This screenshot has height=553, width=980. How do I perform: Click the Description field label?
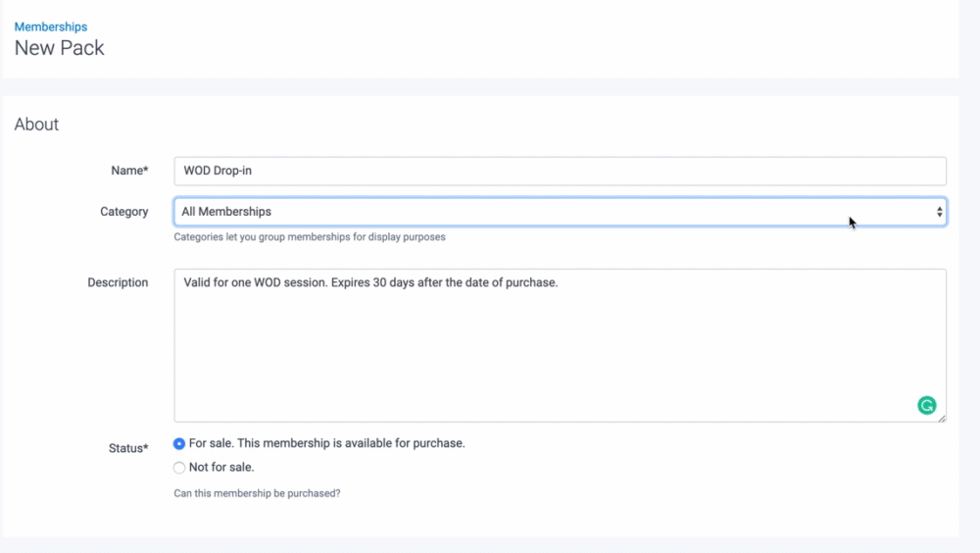point(118,282)
